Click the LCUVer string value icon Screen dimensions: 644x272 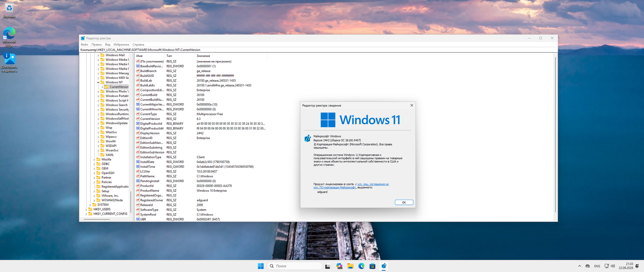tap(138, 171)
